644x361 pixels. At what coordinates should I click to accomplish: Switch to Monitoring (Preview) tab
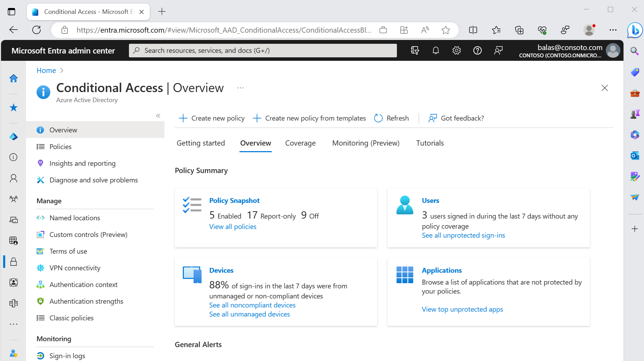(366, 143)
